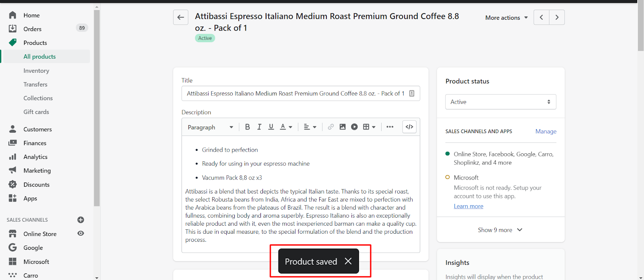Open the Product status Active dropdown
Viewport: 644px width, 280px height.
pos(501,102)
